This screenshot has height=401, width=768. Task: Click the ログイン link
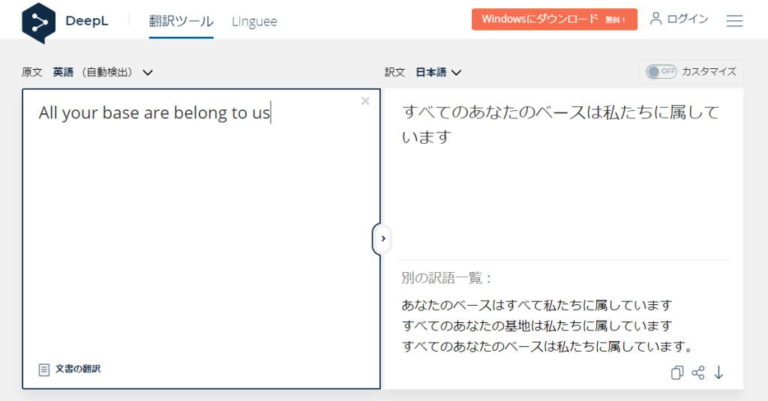pos(688,19)
